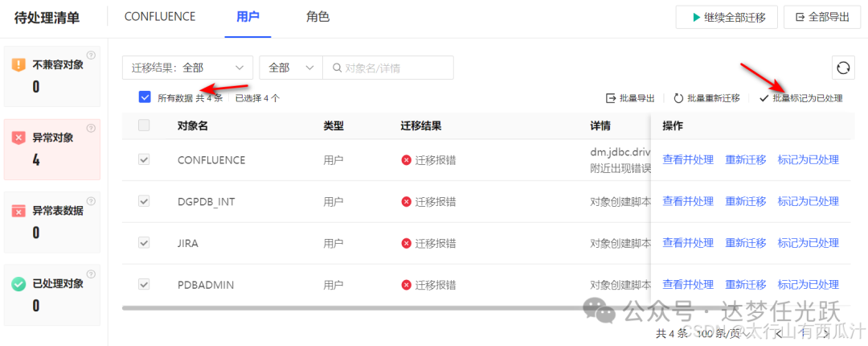
Task: Toggle checkbox for CONFLUENCE row
Action: click(x=144, y=159)
